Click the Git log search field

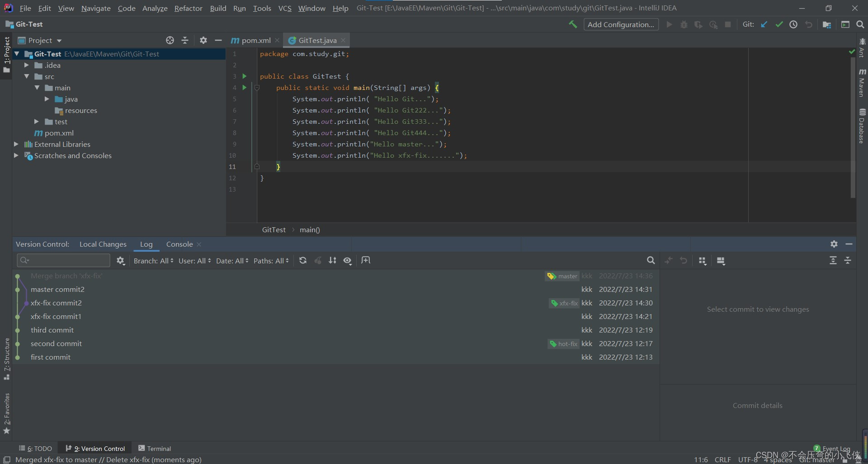[x=63, y=260]
